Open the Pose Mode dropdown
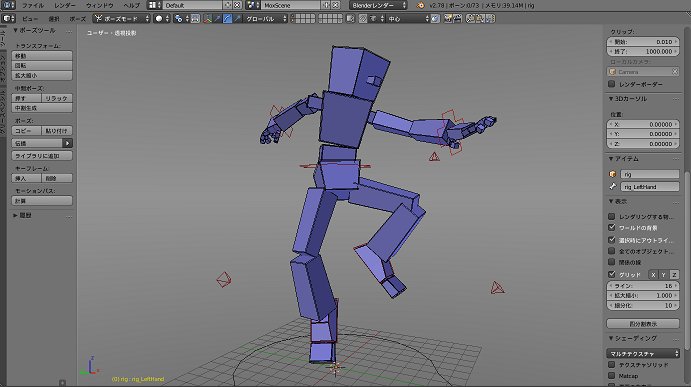Viewport: 691px width, 387px height. tap(122, 19)
